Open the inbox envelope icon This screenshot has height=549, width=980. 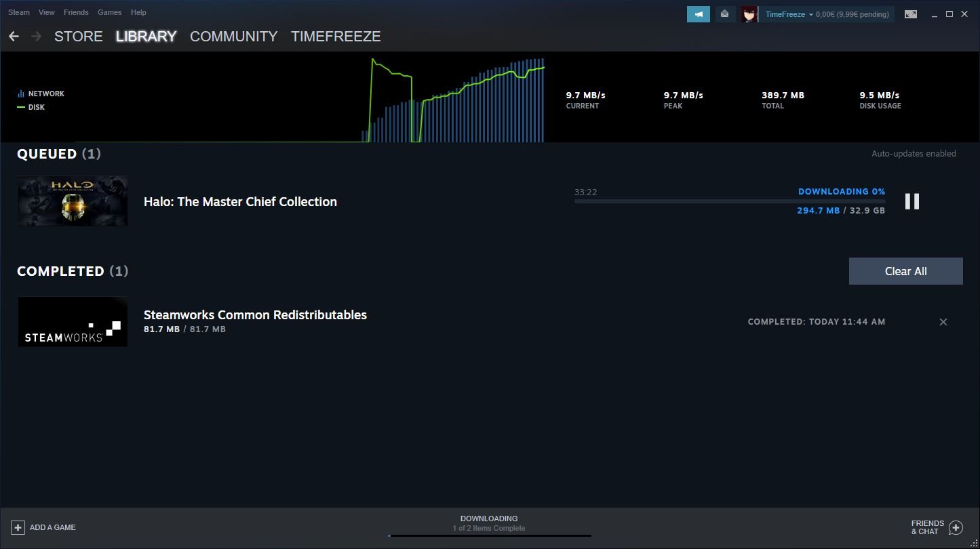pos(725,14)
